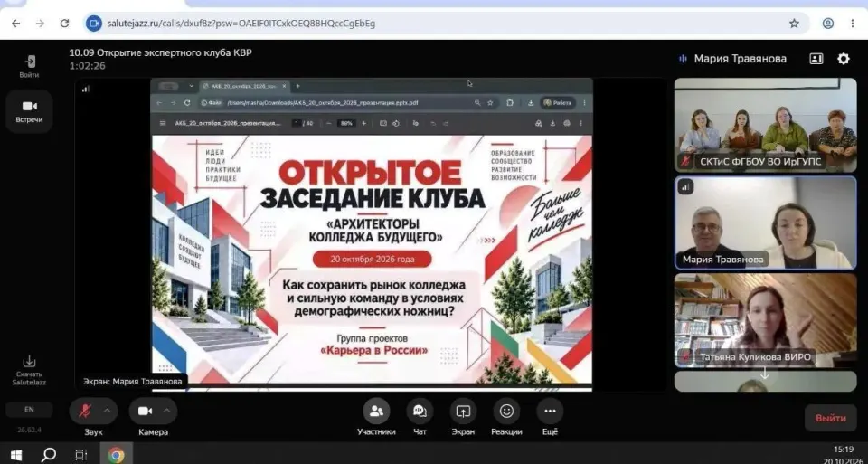Close the shared browser's PDF tab
This screenshot has width=868, height=464.
tap(284, 86)
